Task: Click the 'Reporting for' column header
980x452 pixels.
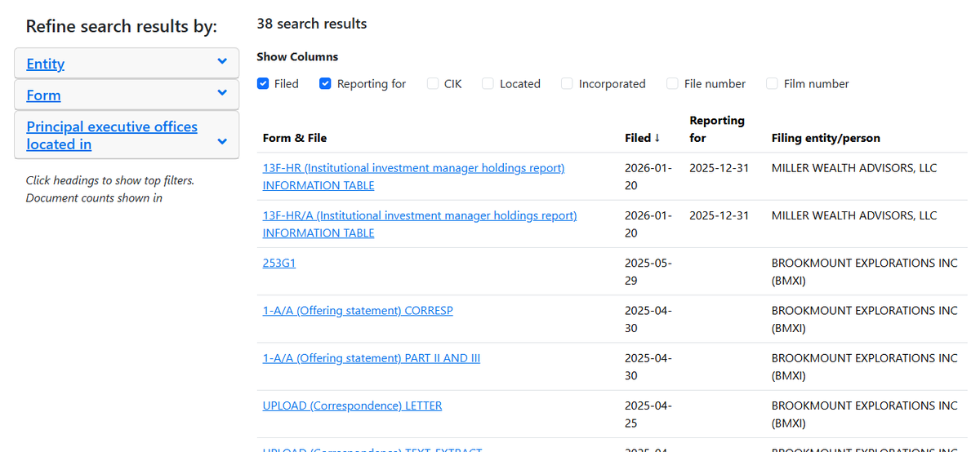Action: coord(717,129)
